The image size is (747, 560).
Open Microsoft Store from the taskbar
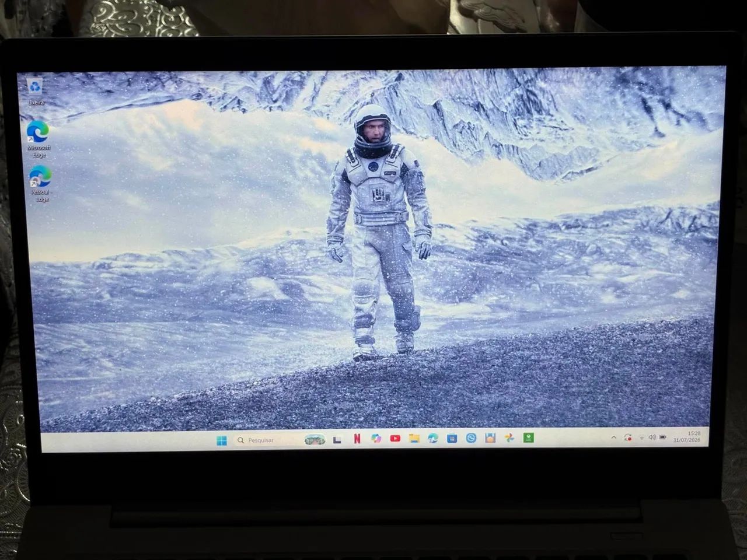pyautogui.click(x=452, y=438)
